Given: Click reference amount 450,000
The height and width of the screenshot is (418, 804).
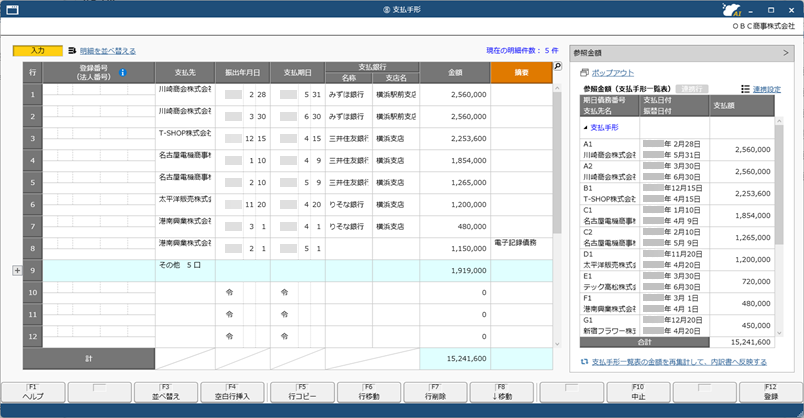Looking at the screenshot, I should 756,326.
